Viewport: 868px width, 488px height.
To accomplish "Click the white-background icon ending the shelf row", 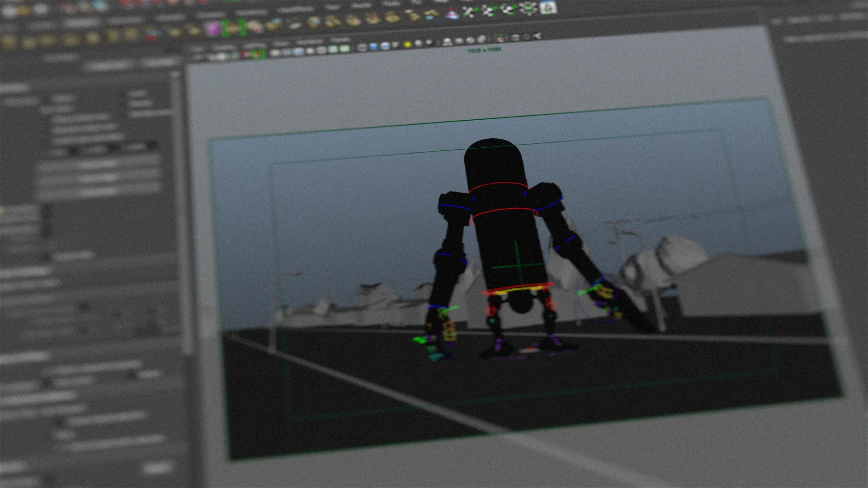I will [549, 8].
